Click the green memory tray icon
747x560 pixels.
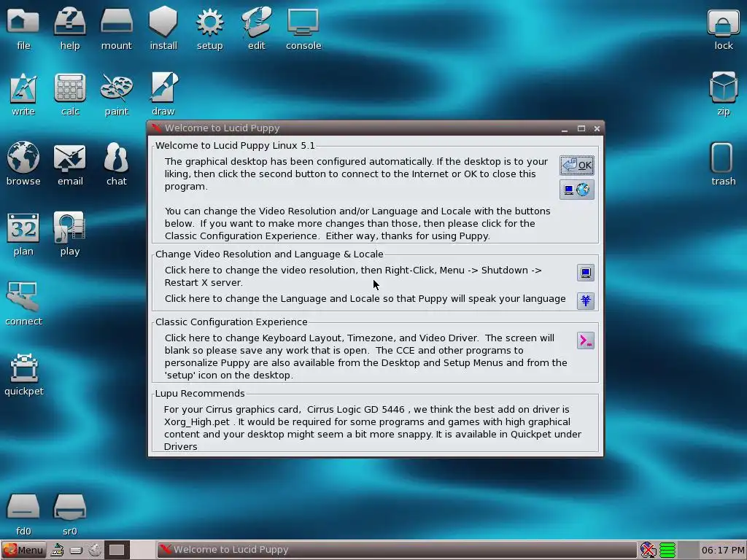[667, 550]
